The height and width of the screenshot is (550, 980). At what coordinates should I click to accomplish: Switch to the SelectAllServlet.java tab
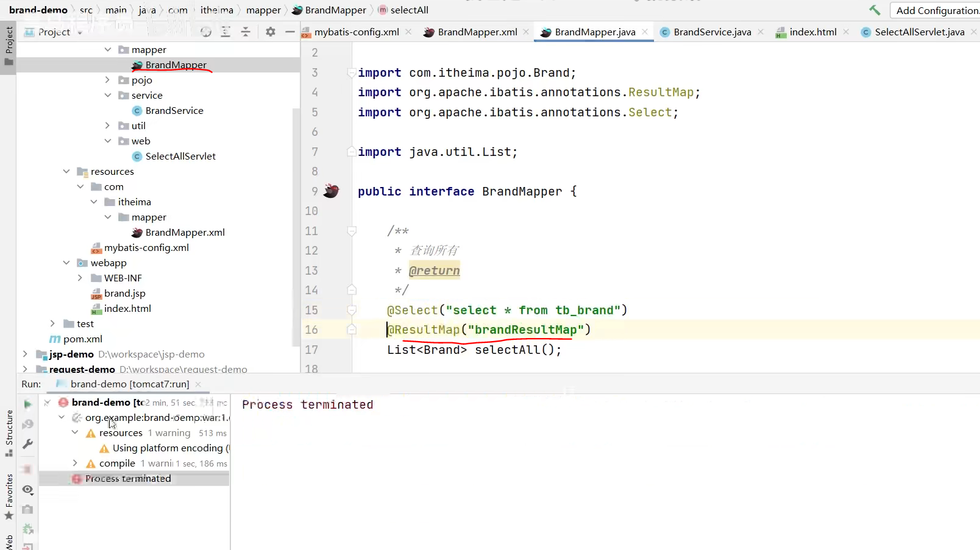coord(919,32)
